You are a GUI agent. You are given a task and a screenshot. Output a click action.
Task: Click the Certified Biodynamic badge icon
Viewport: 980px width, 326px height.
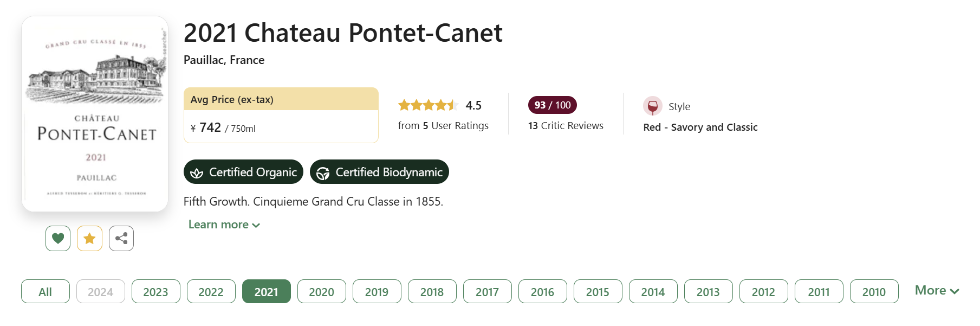point(323,173)
